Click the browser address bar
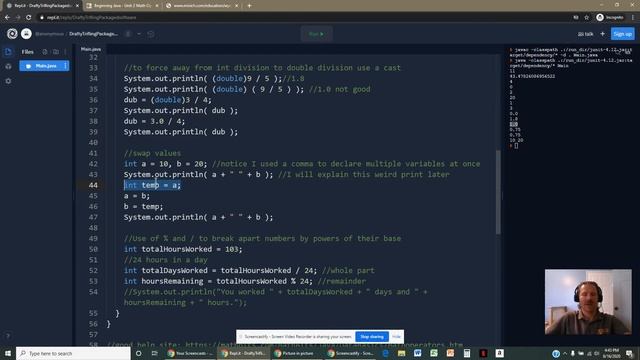Image resolution: width=640 pixels, height=360 pixels. point(302,18)
